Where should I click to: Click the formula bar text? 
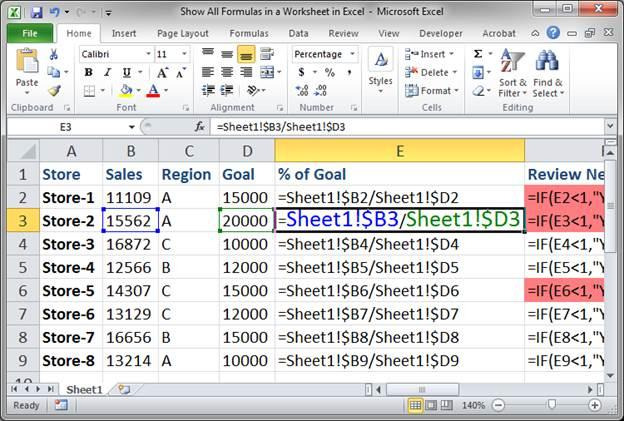point(281,127)
